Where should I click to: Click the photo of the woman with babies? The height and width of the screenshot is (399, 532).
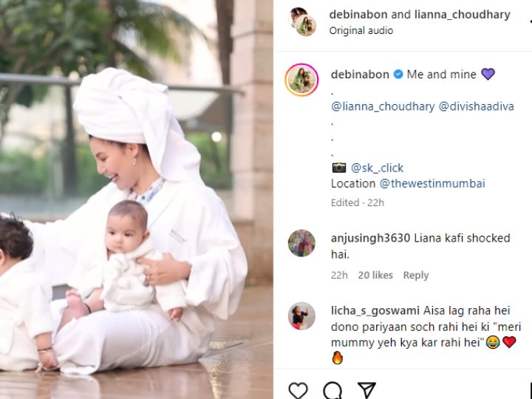[x=137, y=199]
